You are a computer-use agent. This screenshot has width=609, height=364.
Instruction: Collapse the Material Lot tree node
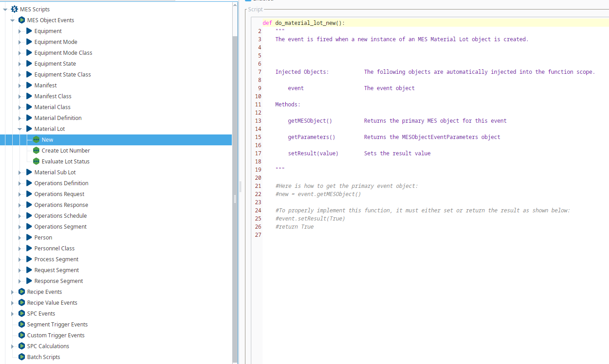click(20, 129)
